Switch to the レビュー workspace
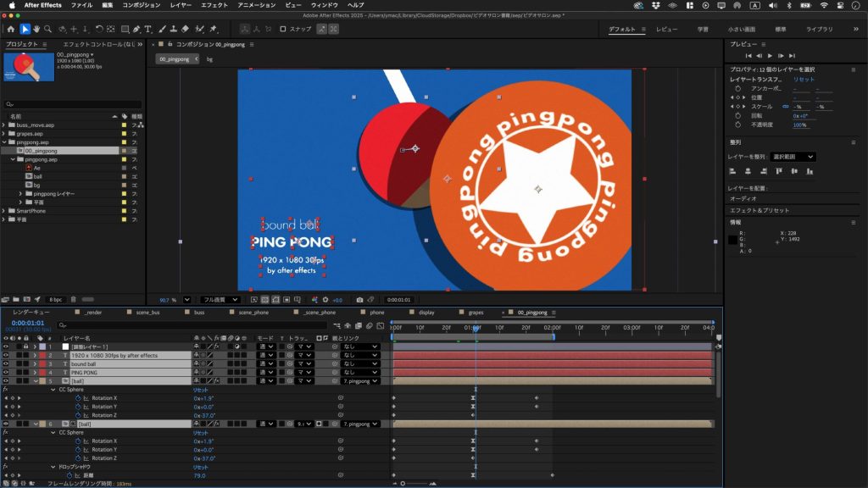The image size is (868, 488). tap(666, 30)
